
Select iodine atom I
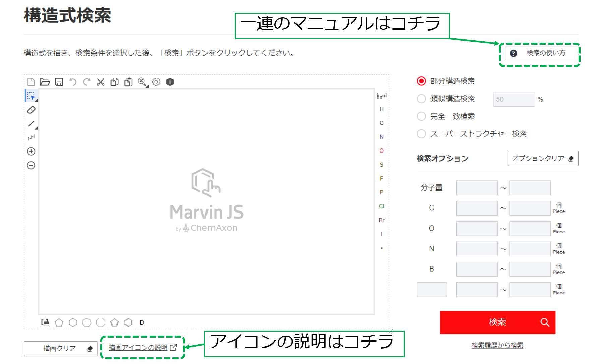pos(381,234)
